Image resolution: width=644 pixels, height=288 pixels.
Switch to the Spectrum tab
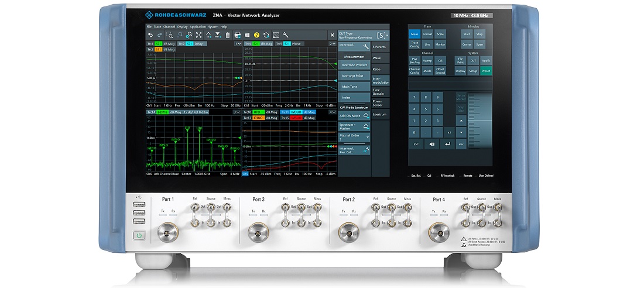coord(381,114)
